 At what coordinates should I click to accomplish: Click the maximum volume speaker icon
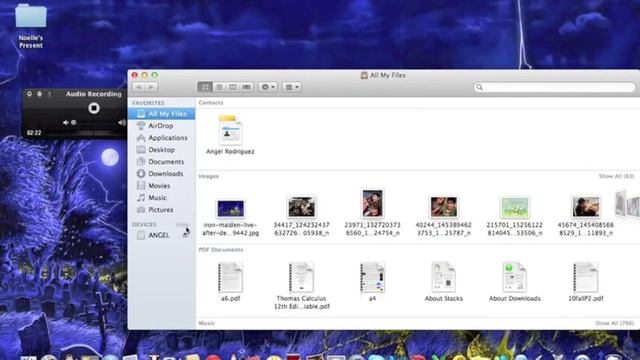point(122,122)
